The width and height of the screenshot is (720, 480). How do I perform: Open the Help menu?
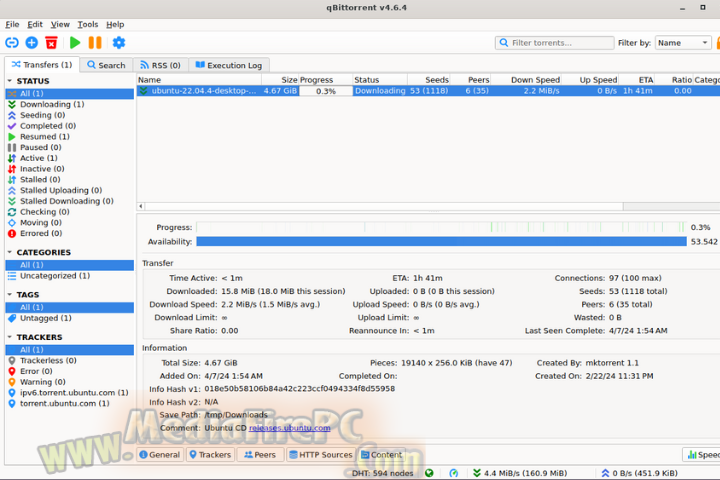coord(115,24)
